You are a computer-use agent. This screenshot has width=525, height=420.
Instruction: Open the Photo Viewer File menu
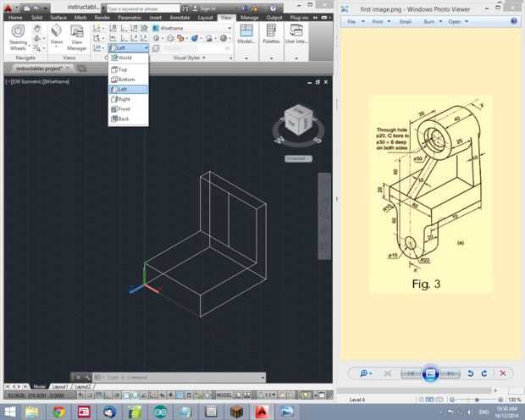coord(356,21)
